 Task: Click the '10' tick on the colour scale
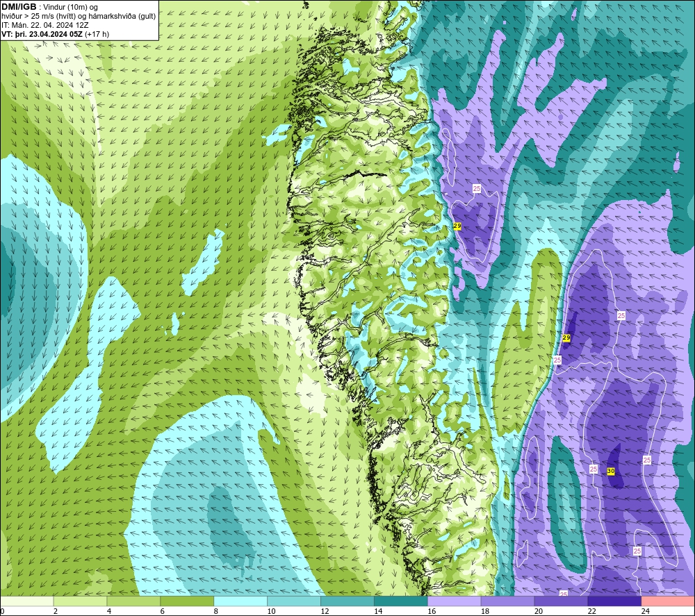coord(271,611)
